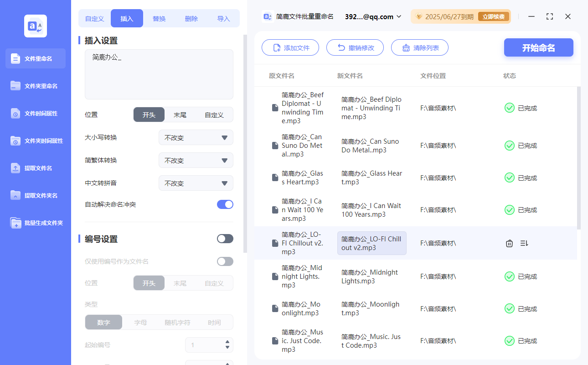
Task: Open the 简繁体转换 dropdown
Action: [x=196, y=160]
